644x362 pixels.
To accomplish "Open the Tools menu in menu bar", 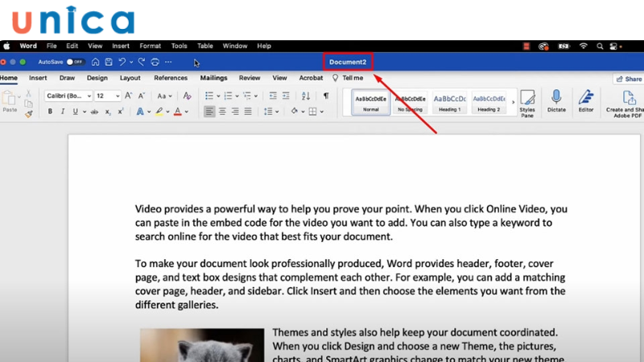I will (179, 46).
